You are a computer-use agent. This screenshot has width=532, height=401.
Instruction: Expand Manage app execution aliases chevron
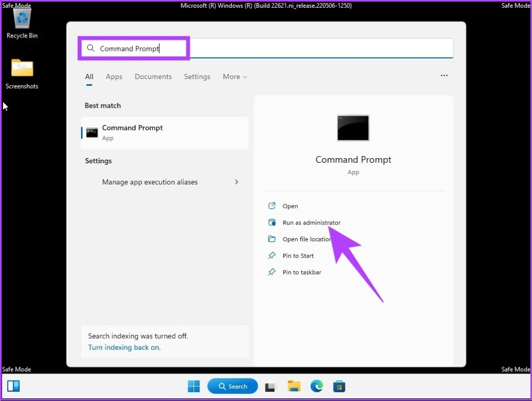[236, 182]
